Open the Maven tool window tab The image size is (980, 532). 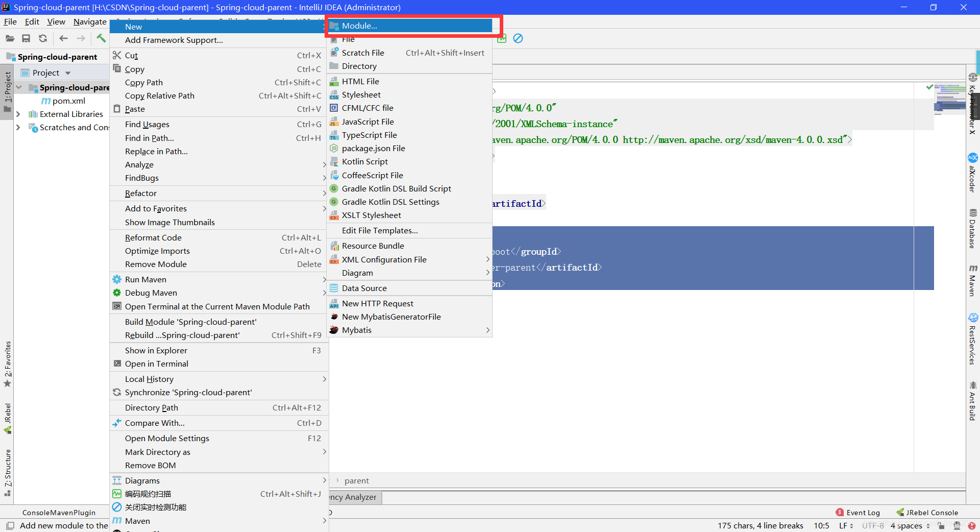tap(973, 280)
